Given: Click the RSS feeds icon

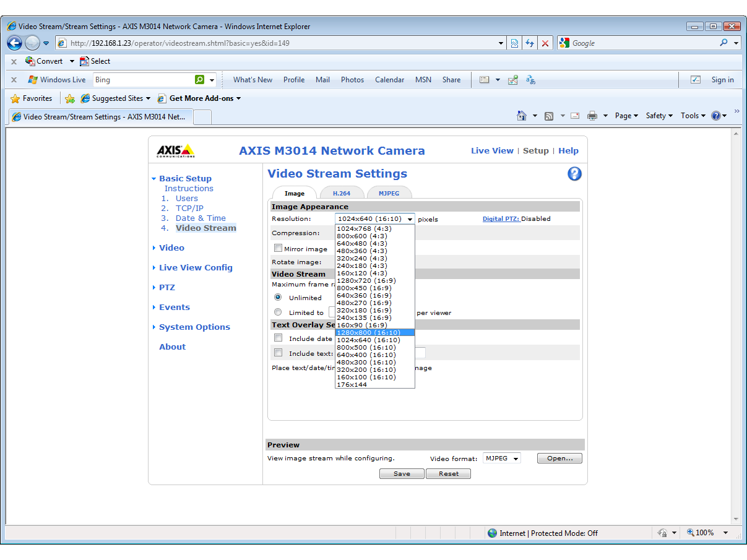Looking at the screenshot, I should point(549,116).
